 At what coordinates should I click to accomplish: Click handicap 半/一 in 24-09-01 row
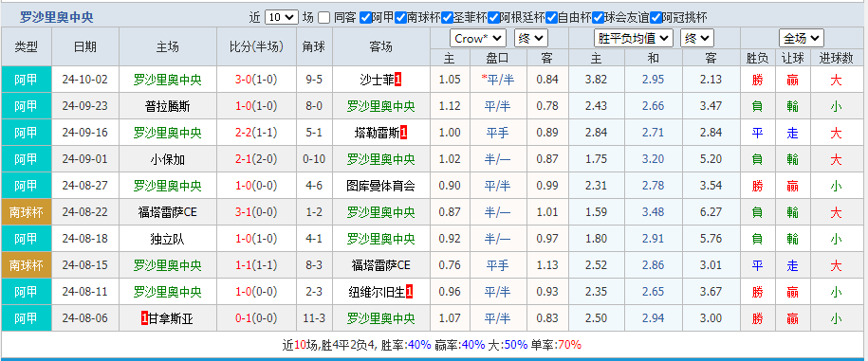tap(498, 159)
